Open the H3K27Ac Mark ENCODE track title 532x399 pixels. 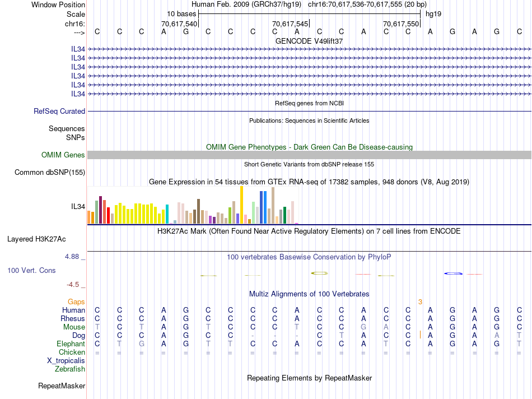(x=309, y=231)
